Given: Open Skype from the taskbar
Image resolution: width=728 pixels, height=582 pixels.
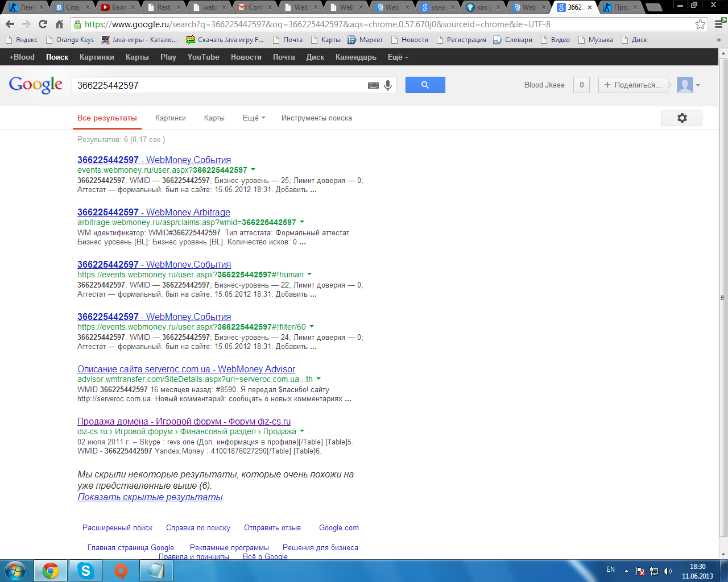Looking at the screenshot, I should [x=86, y=571].
